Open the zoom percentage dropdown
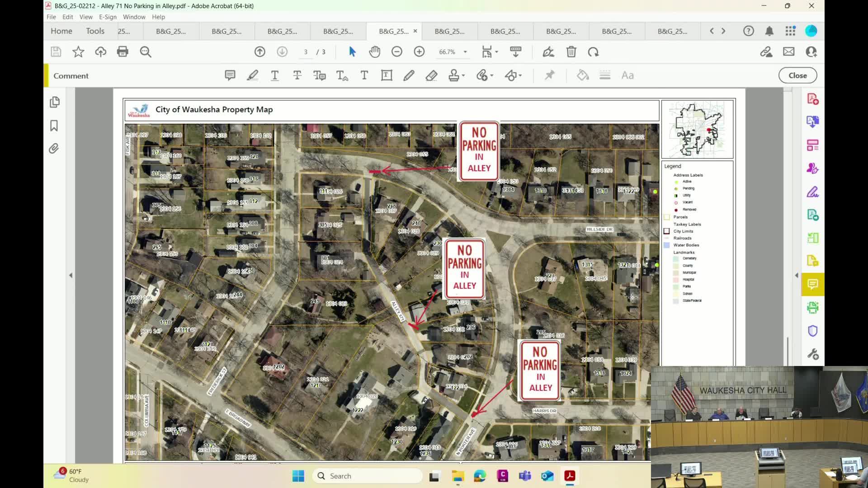The width and height of the screenshot is (868, 488). [465, 52]
